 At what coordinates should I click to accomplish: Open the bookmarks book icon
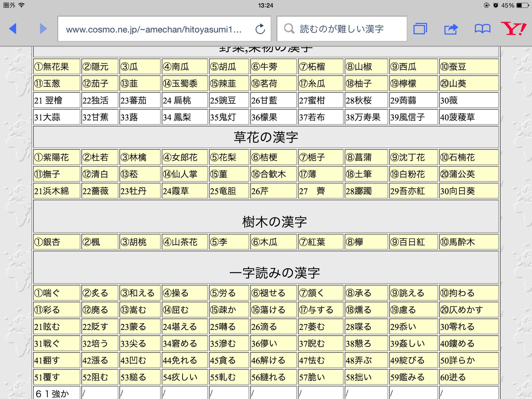482,29
